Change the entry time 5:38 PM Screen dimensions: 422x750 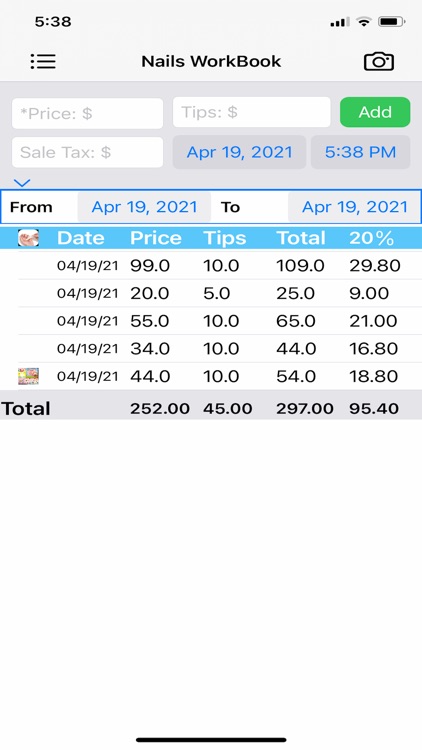(x=360, y=152)
